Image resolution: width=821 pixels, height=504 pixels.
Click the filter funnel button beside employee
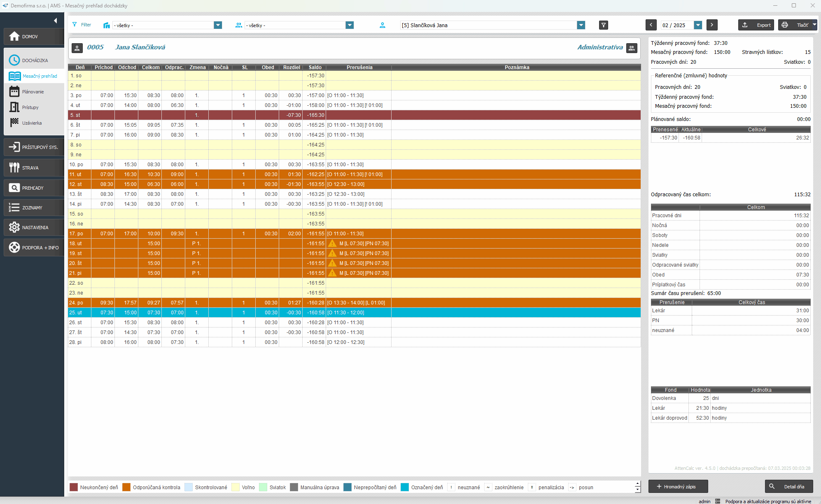(x=603, y=25)
